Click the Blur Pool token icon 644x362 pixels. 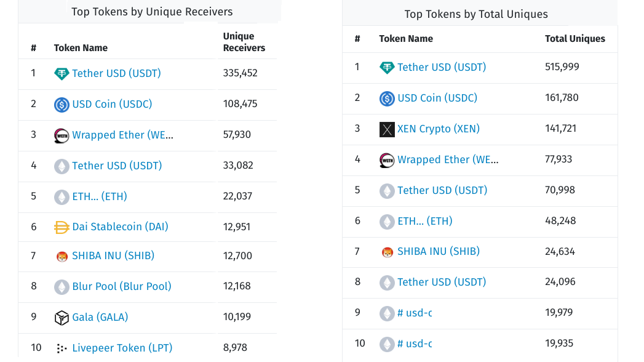point(62,287)
